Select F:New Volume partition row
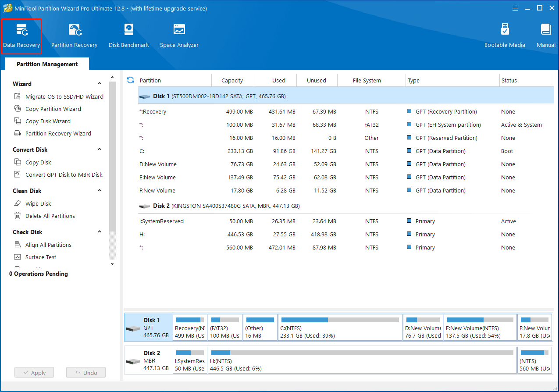Screen dimensions: 559x392 346,190
